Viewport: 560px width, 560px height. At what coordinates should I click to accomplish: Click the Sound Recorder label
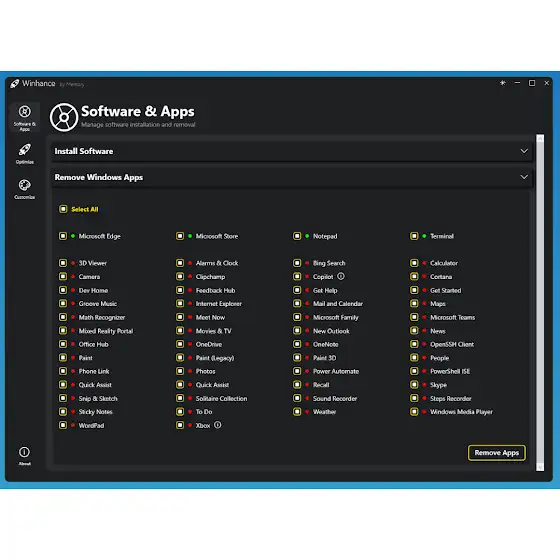coord(335,399)
